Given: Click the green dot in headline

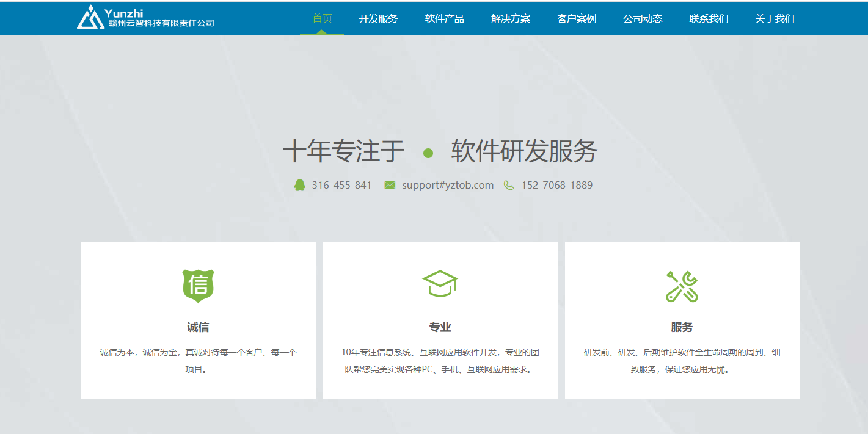Looking at the screenshot, I should [428, 153].
